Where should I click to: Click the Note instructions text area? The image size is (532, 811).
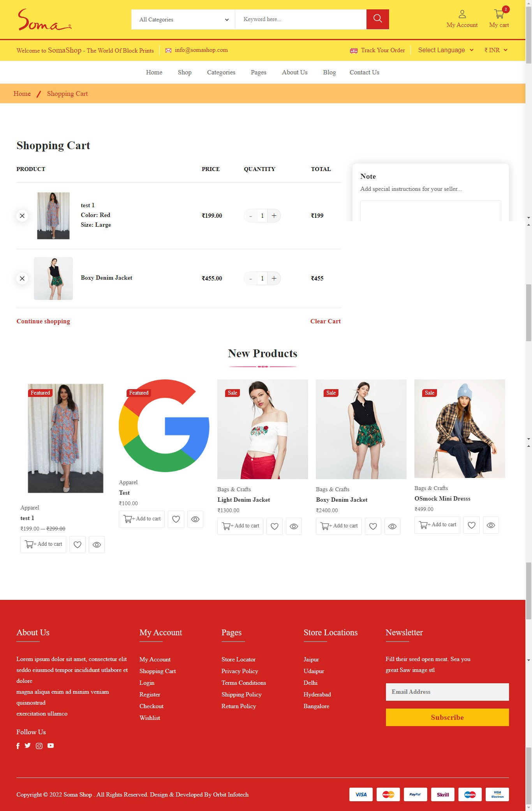coord(430,211)
